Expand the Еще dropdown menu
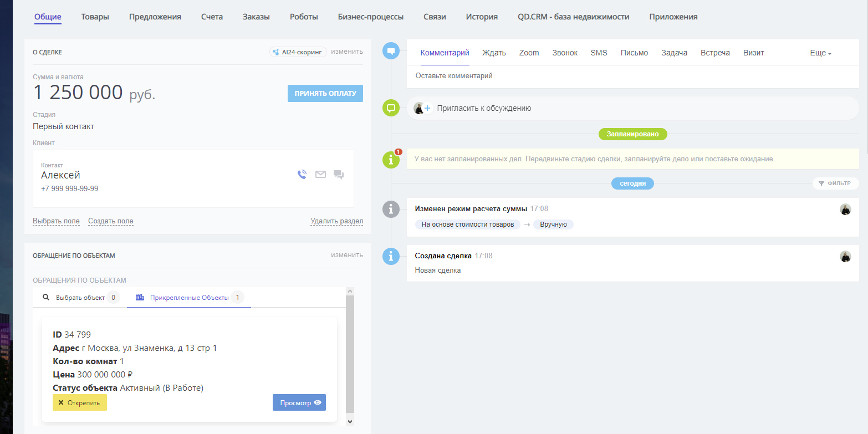 click(x=820, y=53)
